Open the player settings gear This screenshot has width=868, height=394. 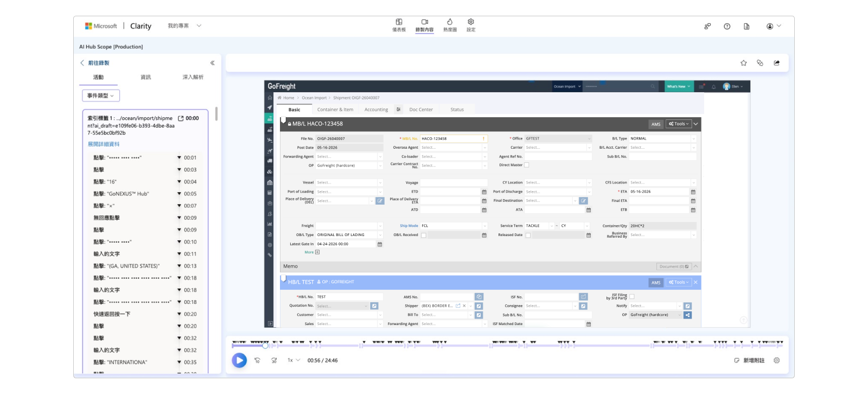[776, 360]
